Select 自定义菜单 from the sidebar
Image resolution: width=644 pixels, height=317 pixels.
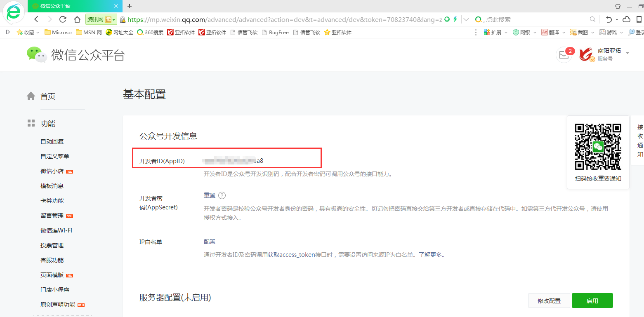click(x=55, y=156)
